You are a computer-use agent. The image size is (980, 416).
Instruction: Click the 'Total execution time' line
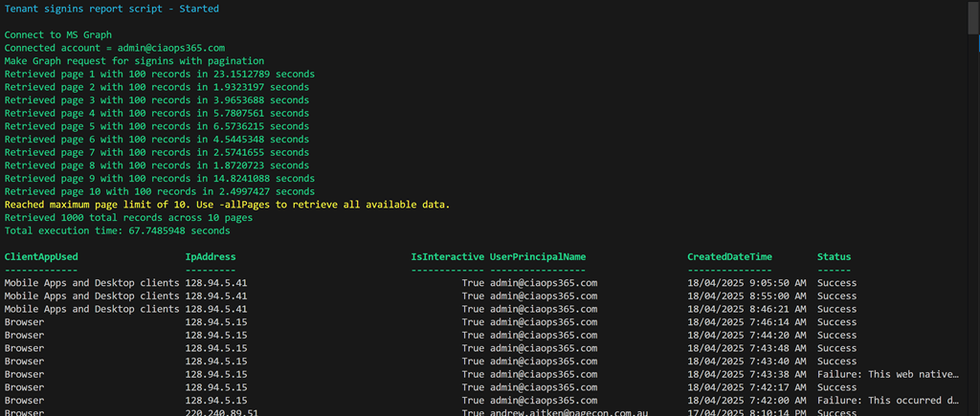(117, 230)
